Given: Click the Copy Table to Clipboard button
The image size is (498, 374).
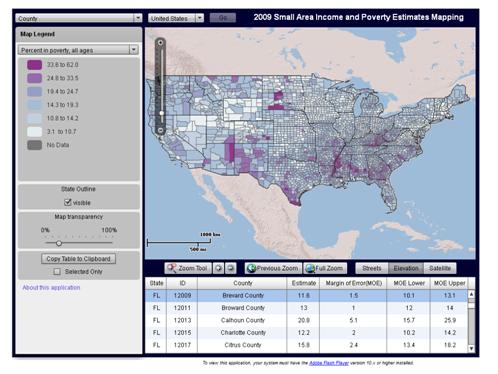Looking at the screenshot, I should click(x=78, y=259).
